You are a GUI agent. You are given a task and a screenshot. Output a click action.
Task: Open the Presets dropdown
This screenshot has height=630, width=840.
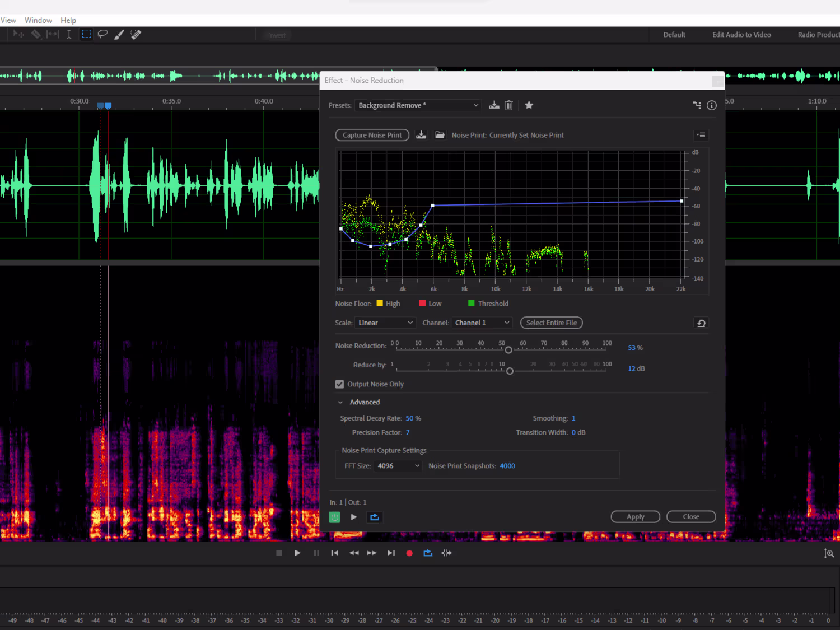coord(418,105)
